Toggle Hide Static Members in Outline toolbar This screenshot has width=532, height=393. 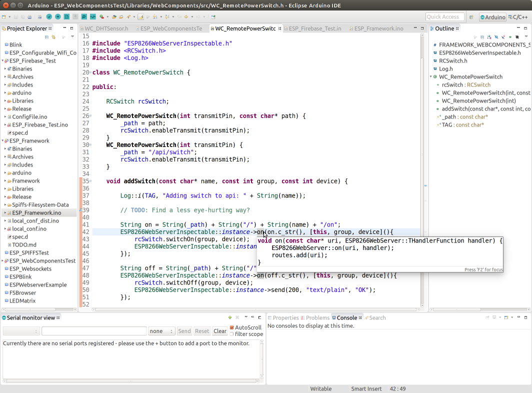click(503, 37)
